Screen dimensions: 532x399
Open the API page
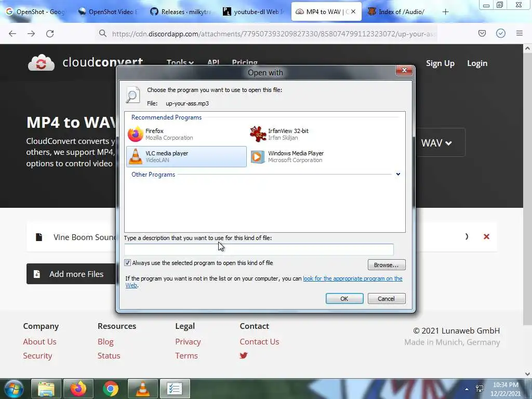click(214, 63)
